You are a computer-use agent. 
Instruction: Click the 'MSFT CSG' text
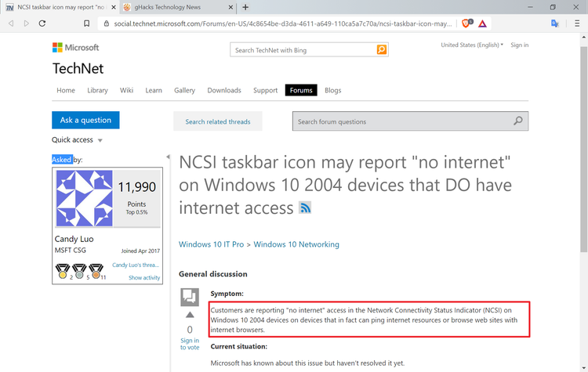coord(70,251)
